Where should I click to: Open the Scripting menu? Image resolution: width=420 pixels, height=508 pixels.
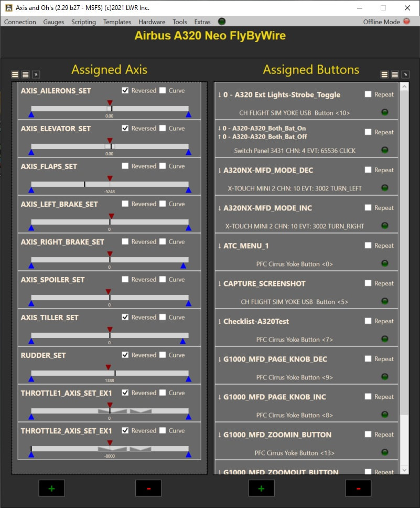[x=83, y=22]
